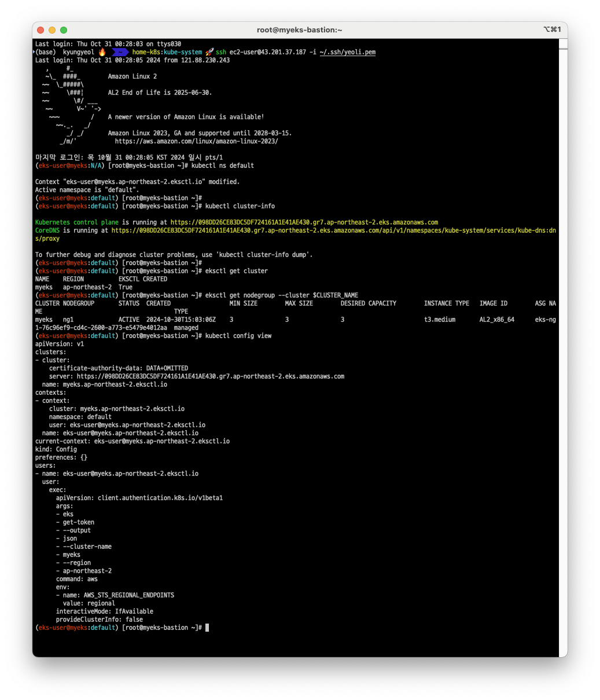
Task: Open the Kubernetes control plane URL
Action: pos(304,222)
